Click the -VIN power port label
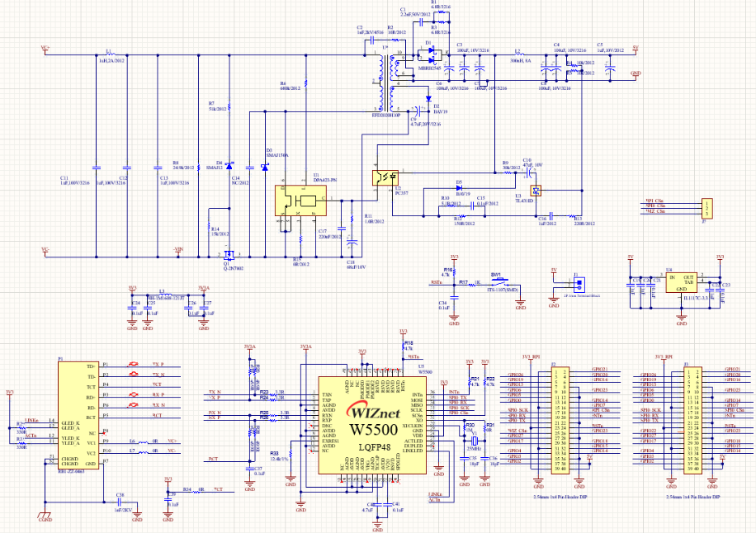Screen dimensions: 756x533 click(x=177, y=248)
